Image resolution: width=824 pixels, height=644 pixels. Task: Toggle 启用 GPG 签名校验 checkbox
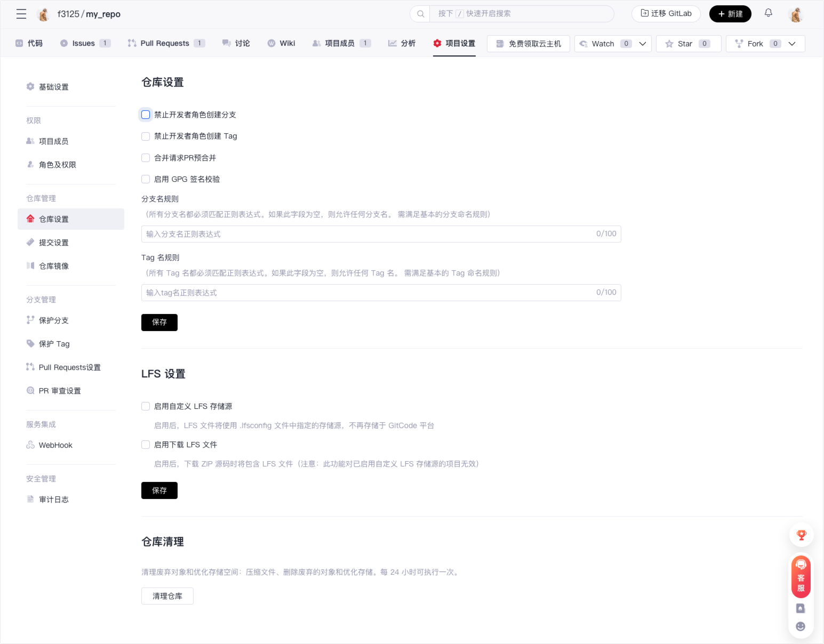coord(146,179)
